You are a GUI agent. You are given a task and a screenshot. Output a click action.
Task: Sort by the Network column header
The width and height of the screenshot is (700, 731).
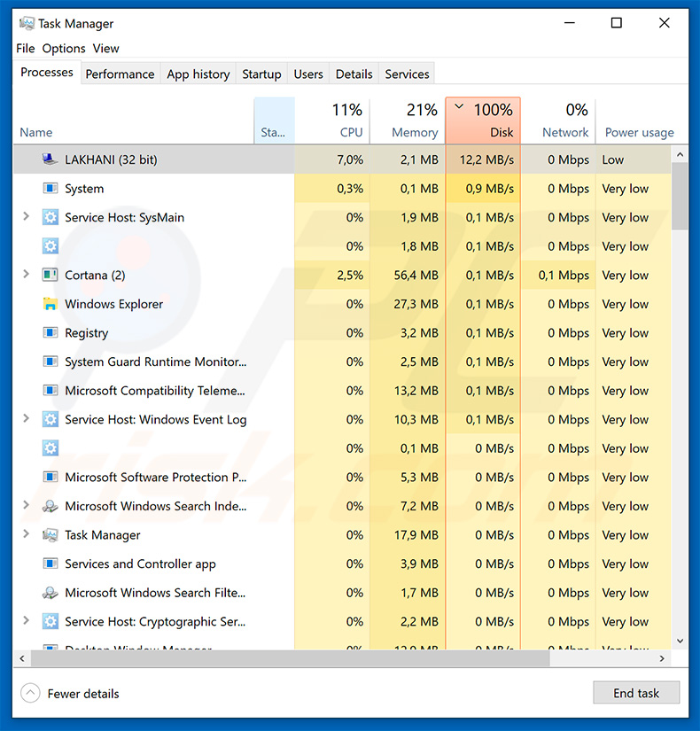tap(558, 121)
